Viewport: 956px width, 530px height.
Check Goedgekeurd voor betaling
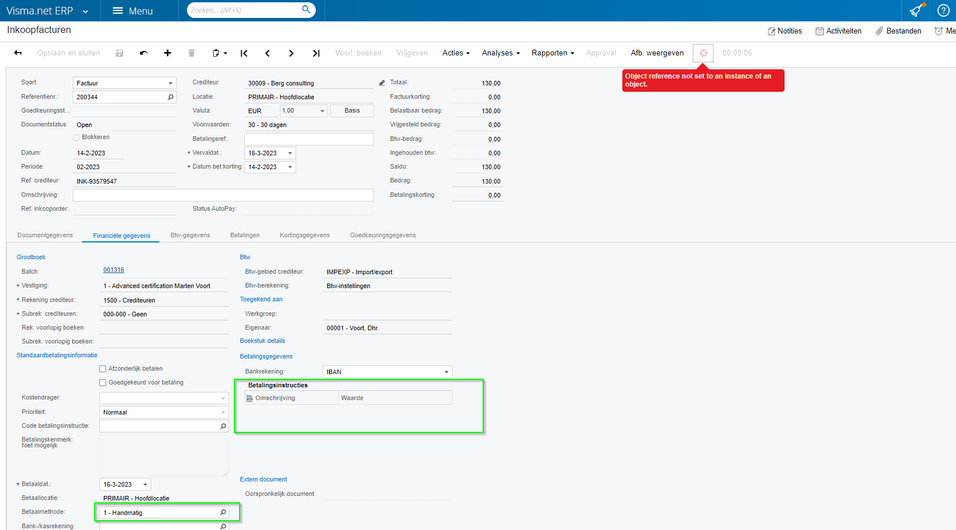click(x=103, y=383)
